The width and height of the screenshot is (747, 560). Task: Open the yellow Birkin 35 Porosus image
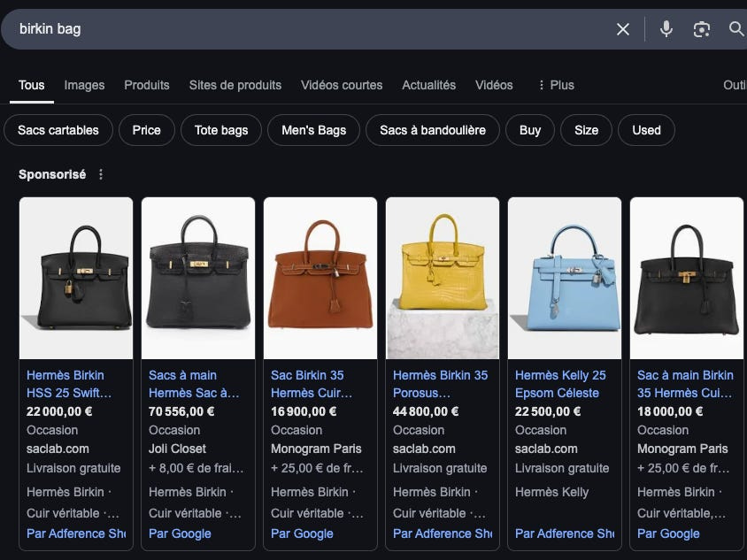click(x=443, y=278)
